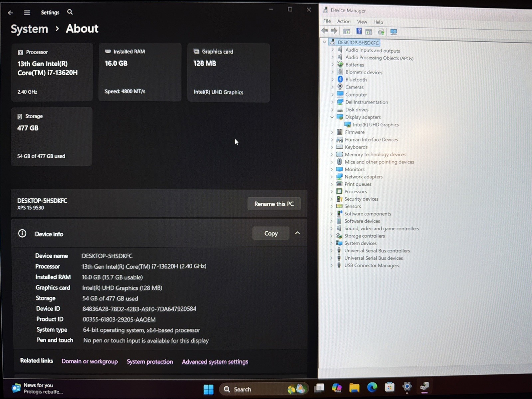The width and height of the screenshot is (532, 399).
Task: Open Task View from the taskbar
Action: point(319,388)
